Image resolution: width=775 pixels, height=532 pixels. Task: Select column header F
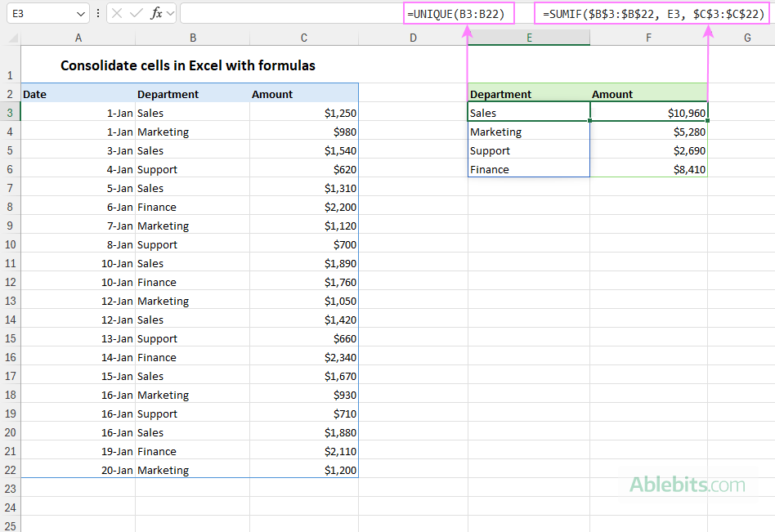(647, 37)
